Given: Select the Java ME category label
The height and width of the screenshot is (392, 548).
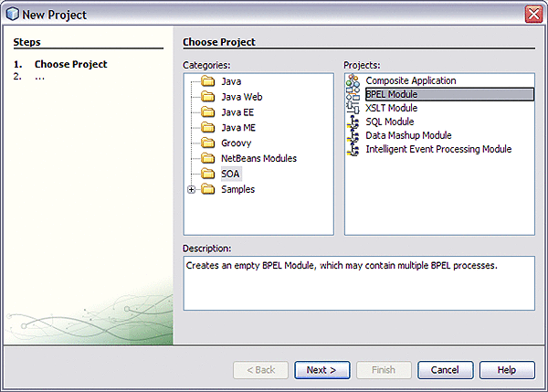Looking at the screenshot, I should (x=238, y=128).
